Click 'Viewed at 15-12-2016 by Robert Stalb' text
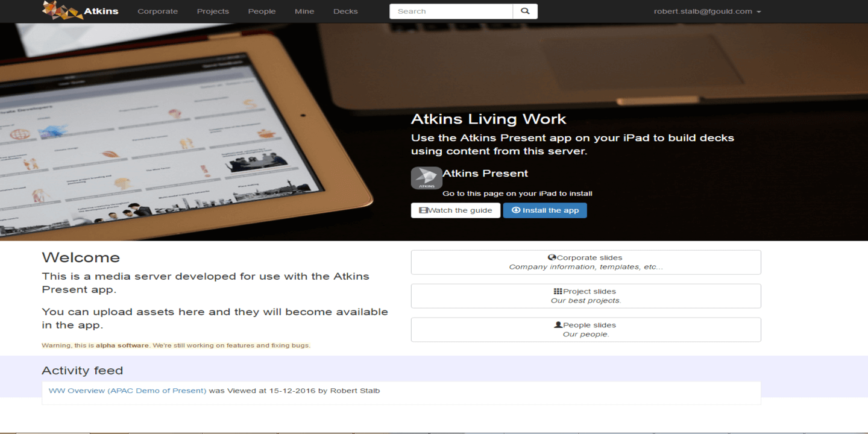The width and height of the screenshot is (868, 434). click(304, 391)
